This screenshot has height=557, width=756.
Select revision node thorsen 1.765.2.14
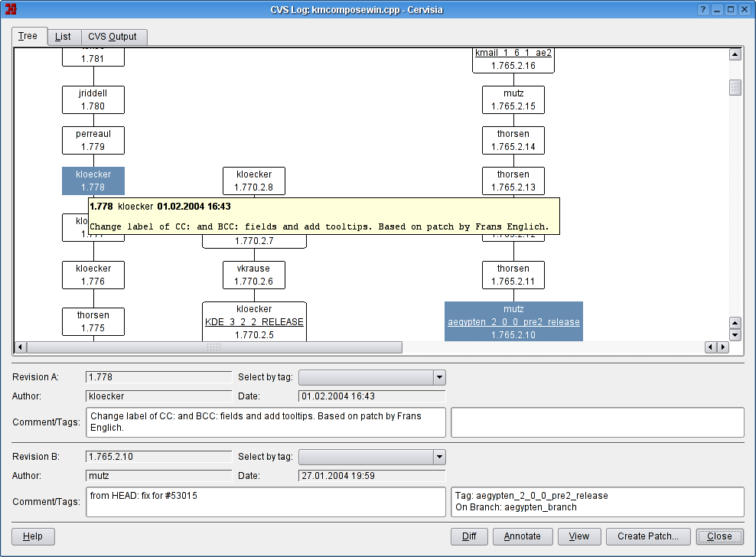coord(513,140)
